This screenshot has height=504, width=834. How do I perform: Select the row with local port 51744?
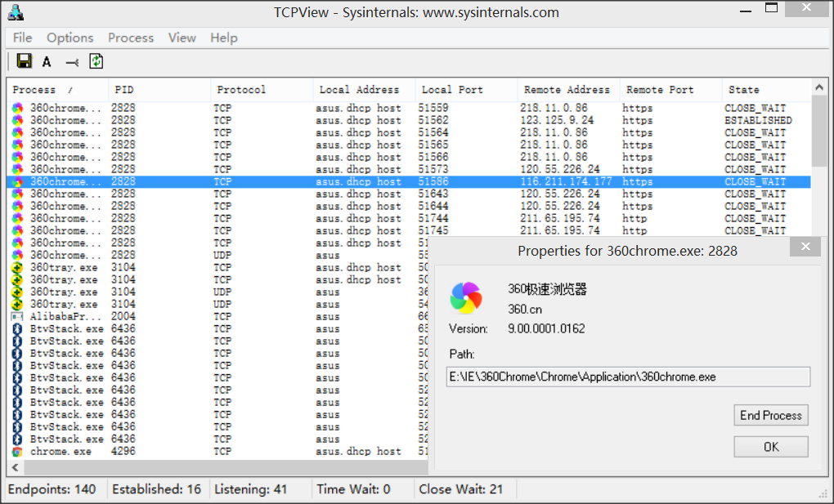(x=409, y=218)
